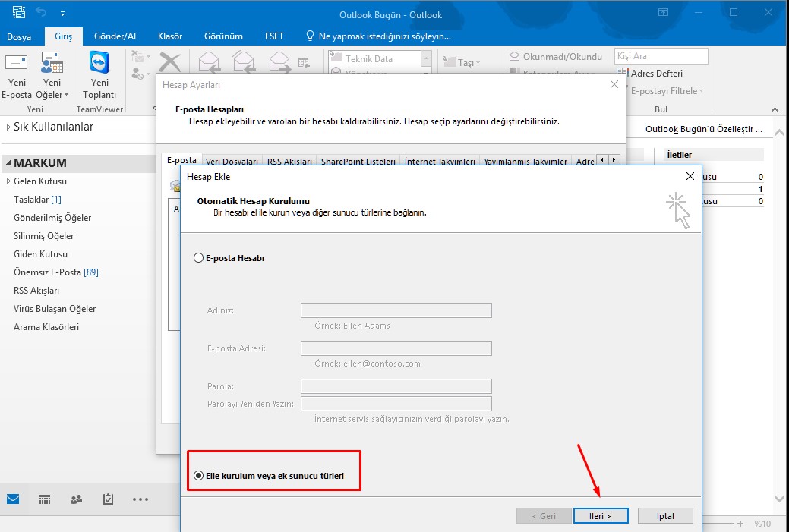
Task: Click the Tümünü Yanıtla envelope icon
Action: click(243, 62)
